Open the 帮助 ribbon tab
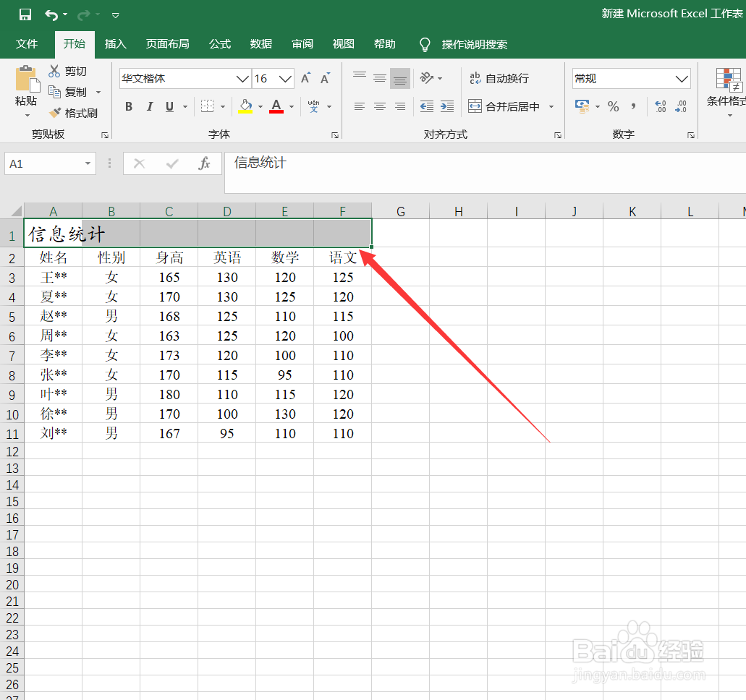Viewport: 746px width, 700px height. click(x=385, y=44)
